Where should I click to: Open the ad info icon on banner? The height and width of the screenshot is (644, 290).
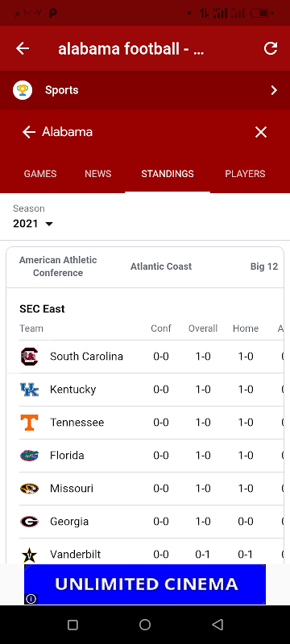tap(31, 599)
